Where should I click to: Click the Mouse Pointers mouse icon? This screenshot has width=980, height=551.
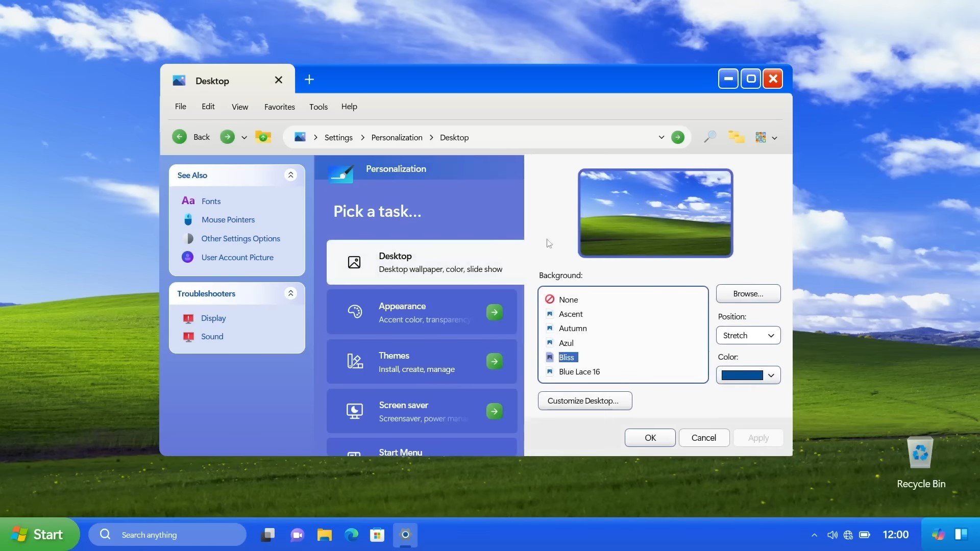click(188, 219)
